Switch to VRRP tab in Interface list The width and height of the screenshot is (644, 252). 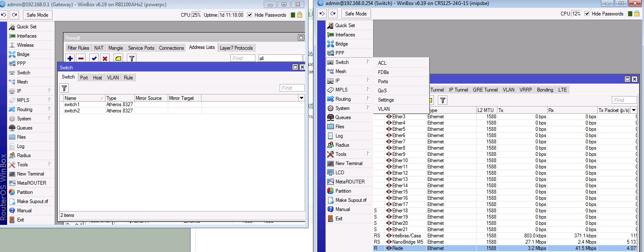click(x=526, y=90)
